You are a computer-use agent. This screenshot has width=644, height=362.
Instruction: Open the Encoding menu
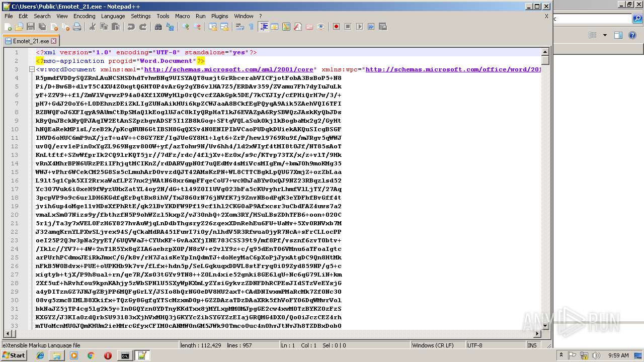(84, 16)
